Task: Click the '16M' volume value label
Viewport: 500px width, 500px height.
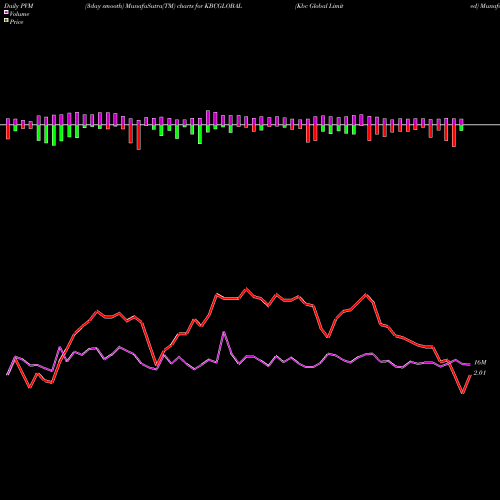Action: coord(480,362)
